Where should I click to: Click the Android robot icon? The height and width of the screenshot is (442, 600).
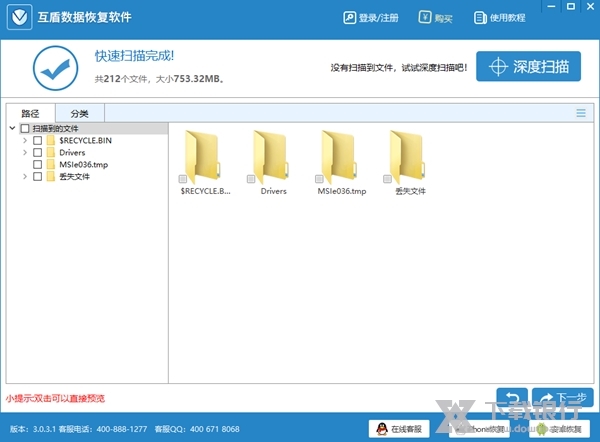click(x=542, y=429)
